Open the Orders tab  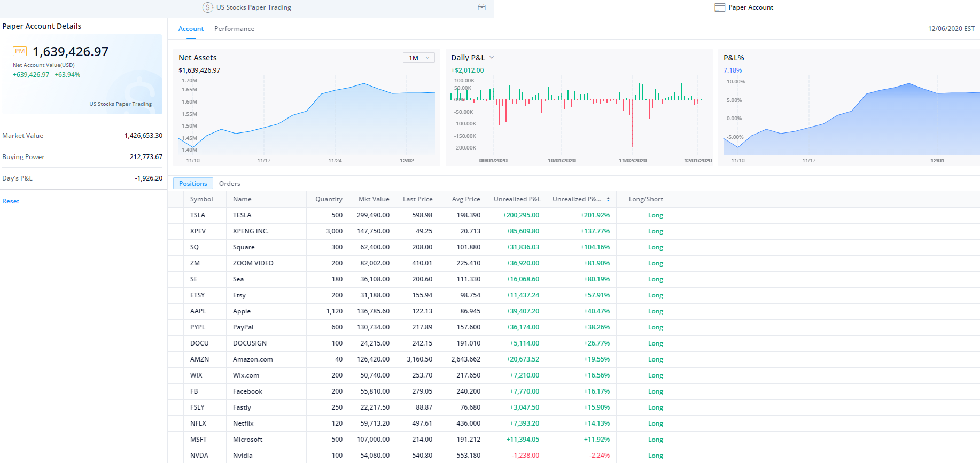pyautogui.click(x=229, y=184)
